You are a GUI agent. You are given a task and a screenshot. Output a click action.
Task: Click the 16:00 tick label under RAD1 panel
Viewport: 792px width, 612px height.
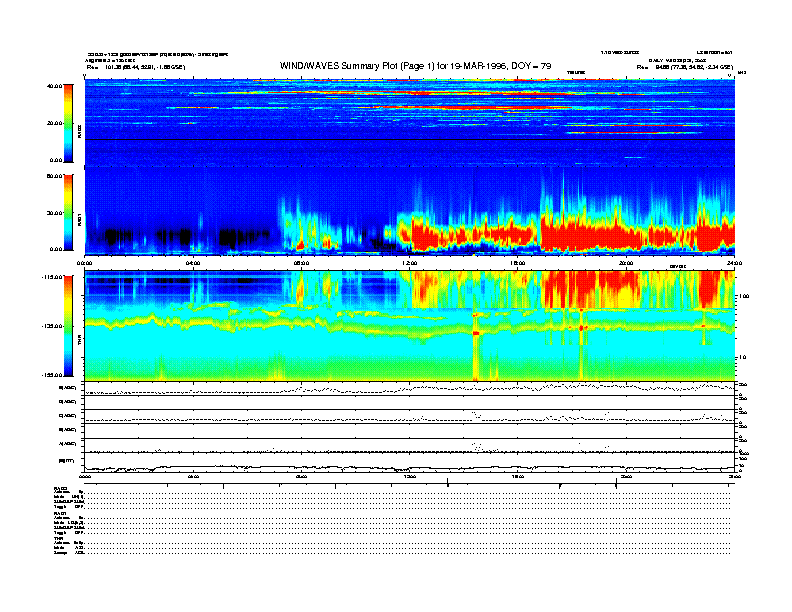point(518,263)
